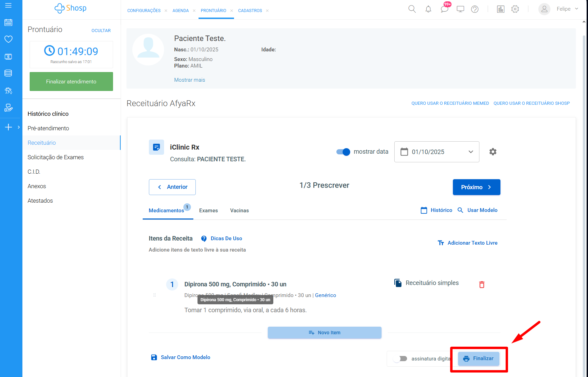This screenshot has height=377, width=588.
Task: Open the Felipe user account dropdown
Action: 567,9
